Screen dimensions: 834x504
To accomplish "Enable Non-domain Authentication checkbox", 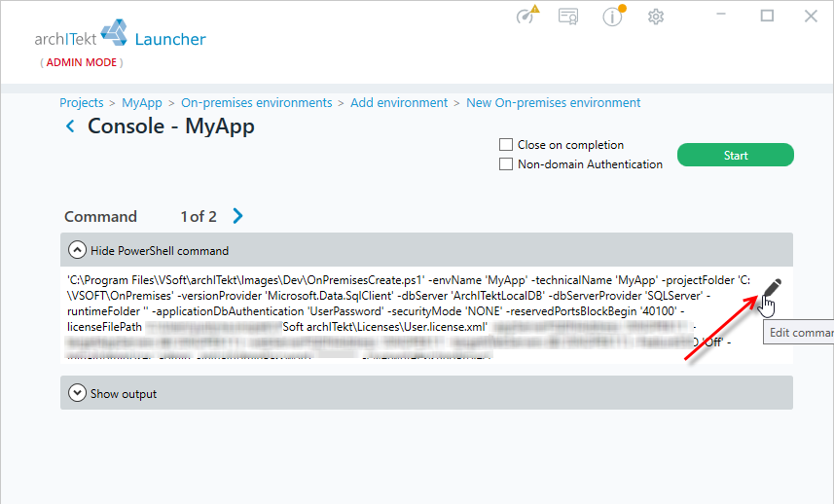I will (x=506, y=164).
